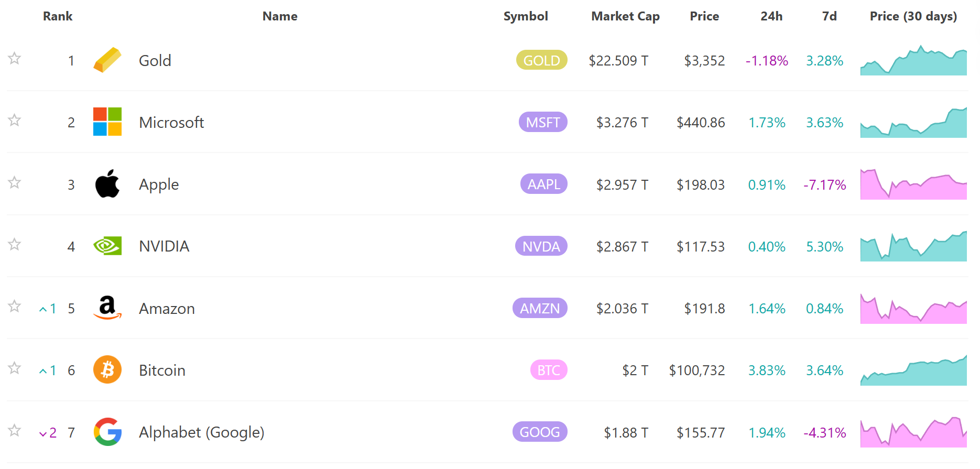Click Bitcoin's rank up-1 indicator

click(x=48, y=370)
